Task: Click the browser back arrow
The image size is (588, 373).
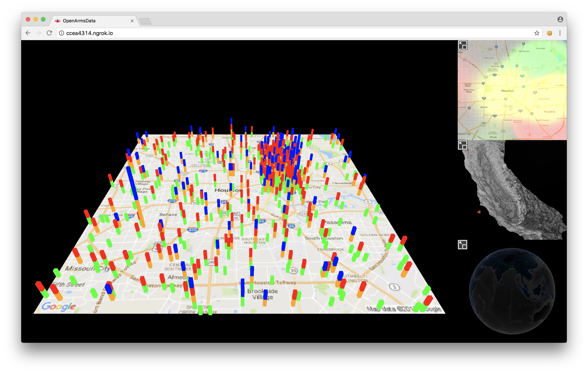Action: (x=28, y=33)
